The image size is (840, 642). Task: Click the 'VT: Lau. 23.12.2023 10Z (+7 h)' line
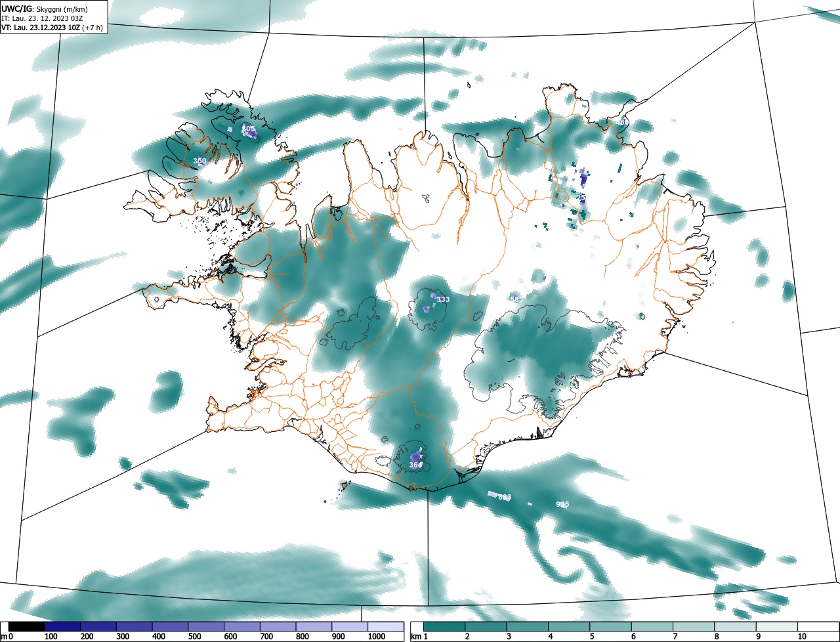coord(51,28)
